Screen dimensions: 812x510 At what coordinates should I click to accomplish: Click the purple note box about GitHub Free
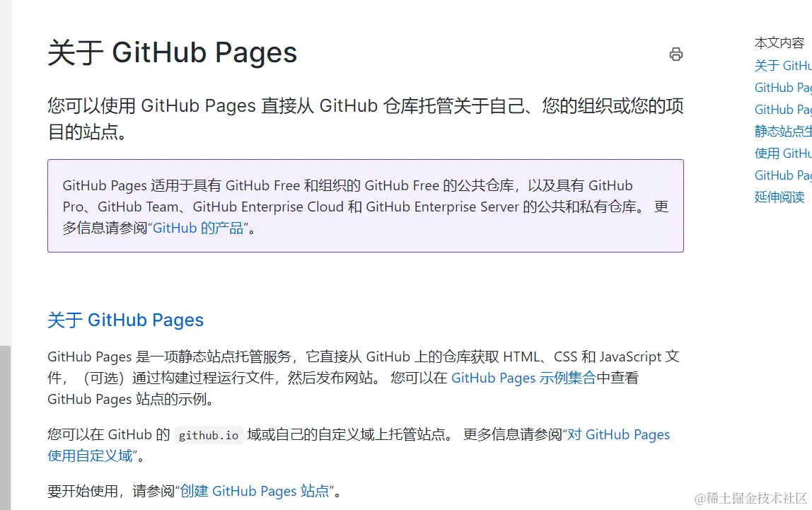[x=366, y=206]
